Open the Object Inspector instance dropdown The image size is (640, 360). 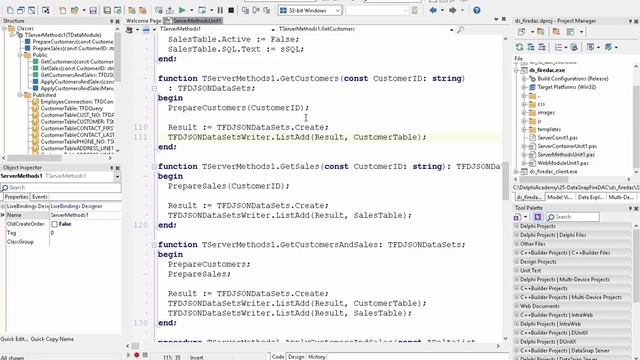pos(117,176)
